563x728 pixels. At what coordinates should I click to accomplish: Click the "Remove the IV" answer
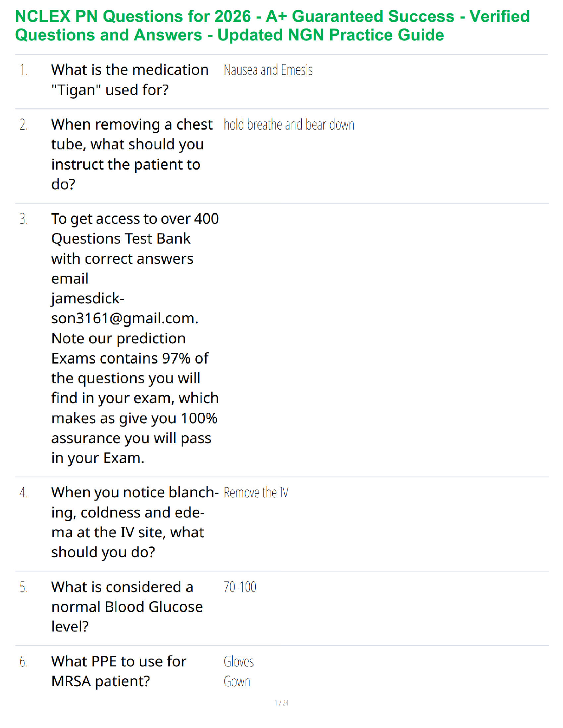(256, 493)
